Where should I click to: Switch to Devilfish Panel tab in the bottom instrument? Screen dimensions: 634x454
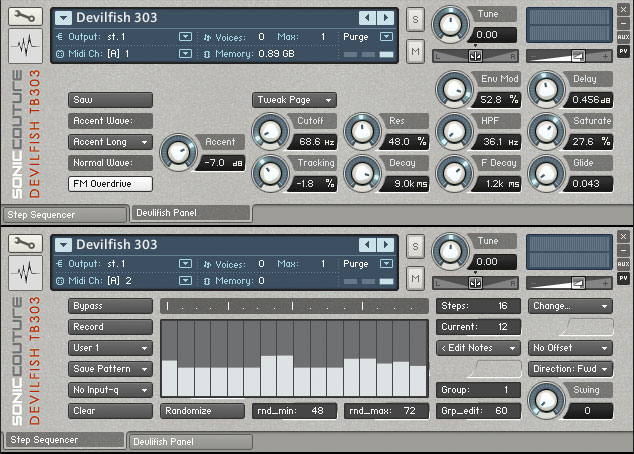(x=190, y=441)
